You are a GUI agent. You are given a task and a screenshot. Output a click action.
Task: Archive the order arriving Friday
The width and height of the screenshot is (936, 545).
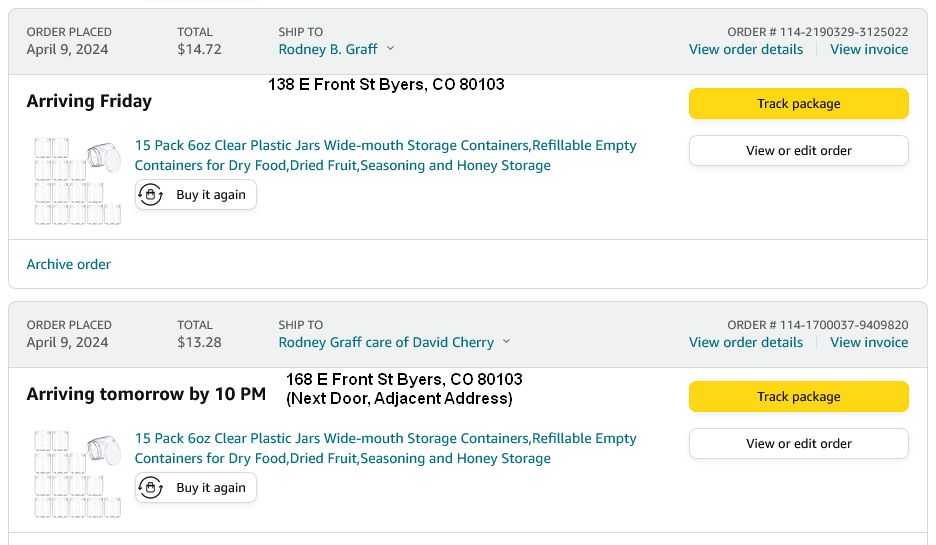69,264
